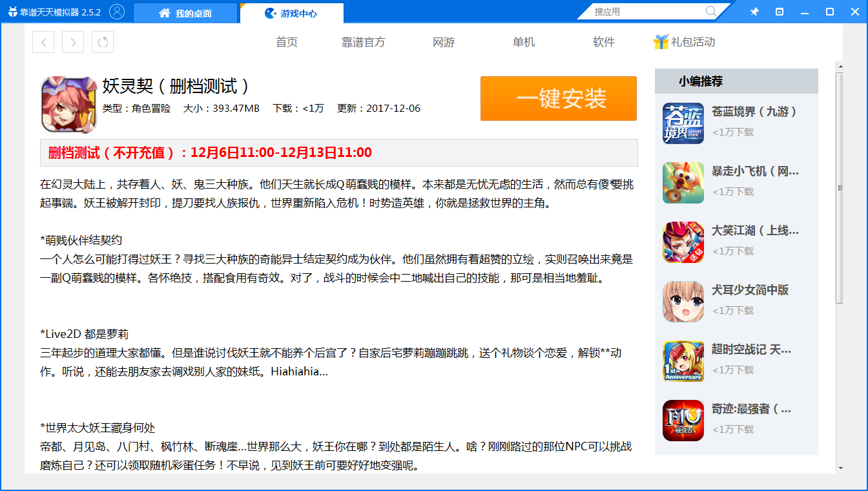This screenshot has width=868, height=491.
Task: Click the scrollbar down arrow
Action: 840,468
